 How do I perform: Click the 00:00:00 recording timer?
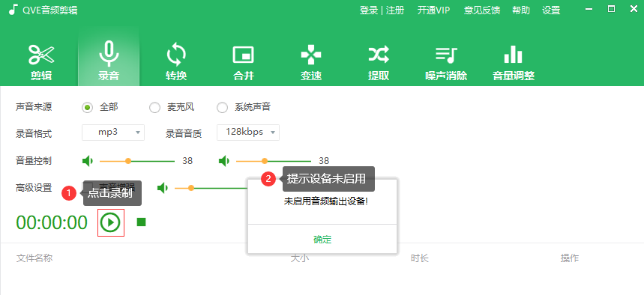52,222
